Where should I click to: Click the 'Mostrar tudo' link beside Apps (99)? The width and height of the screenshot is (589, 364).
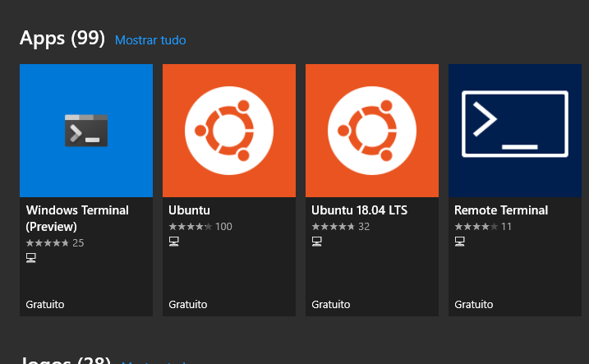click(x=150, y=40)
